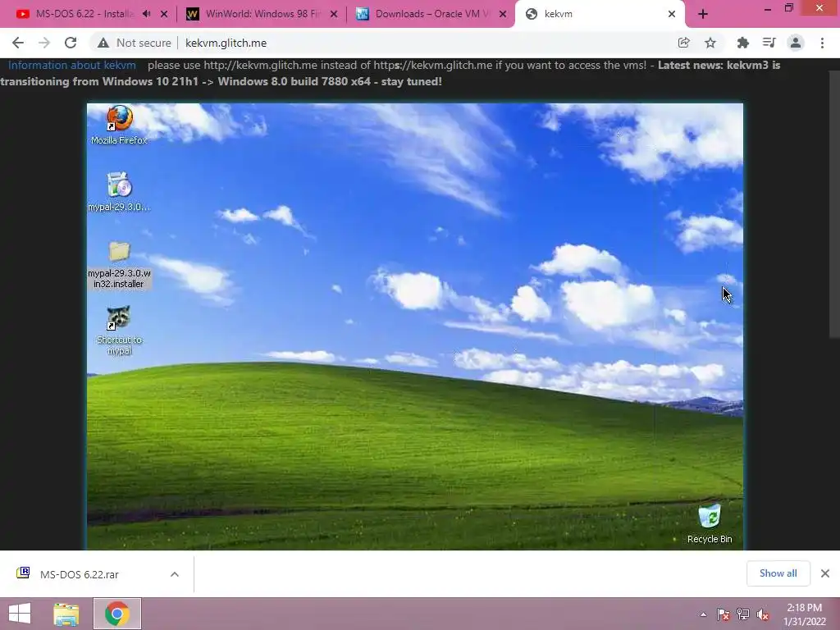
Task: Select the kekvm tab
Action: (x=600, y=14)
